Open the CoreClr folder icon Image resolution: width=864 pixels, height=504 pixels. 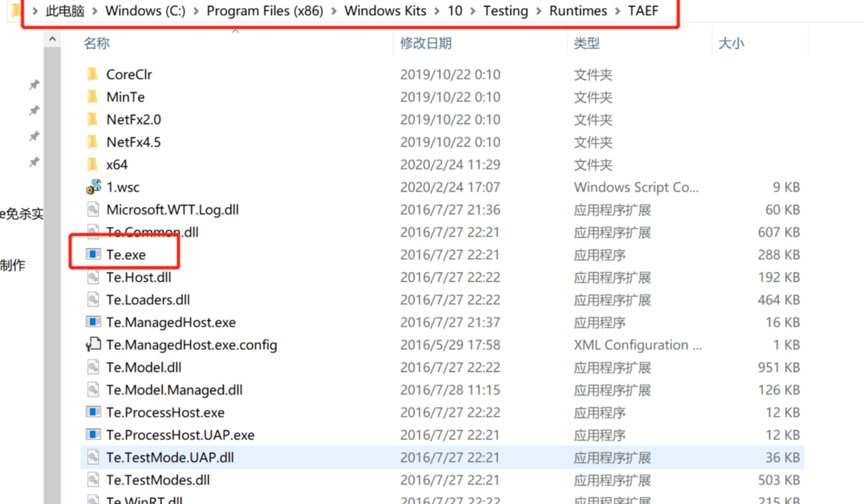(92, 74)
